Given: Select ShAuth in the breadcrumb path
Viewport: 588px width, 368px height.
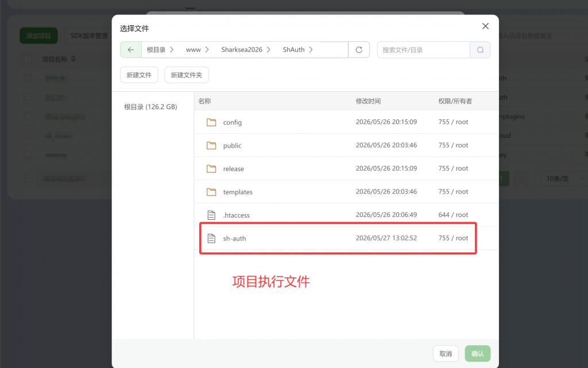Looking at the screenshot, I should pos(293,50).
